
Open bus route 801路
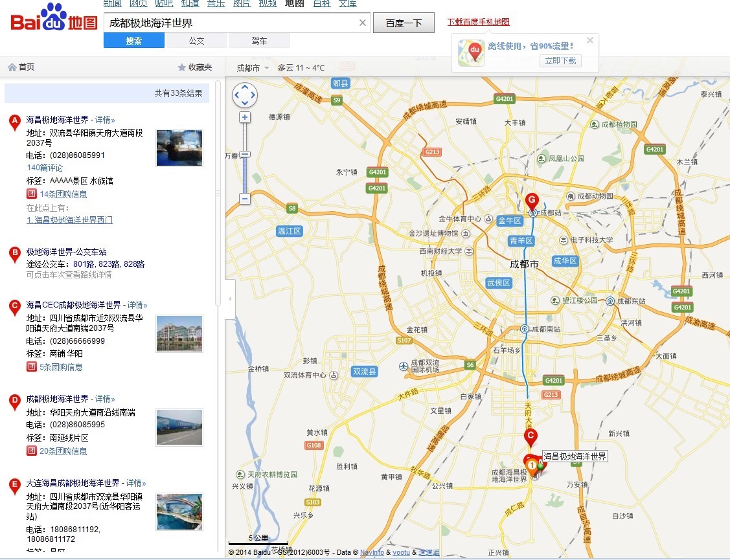pyautogui.click(x=84, y=264)
